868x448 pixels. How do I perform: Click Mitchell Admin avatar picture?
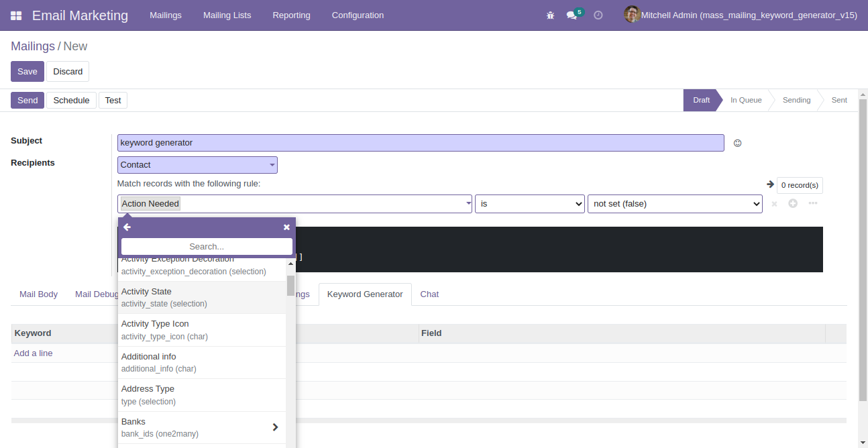[x=632, y=15]
